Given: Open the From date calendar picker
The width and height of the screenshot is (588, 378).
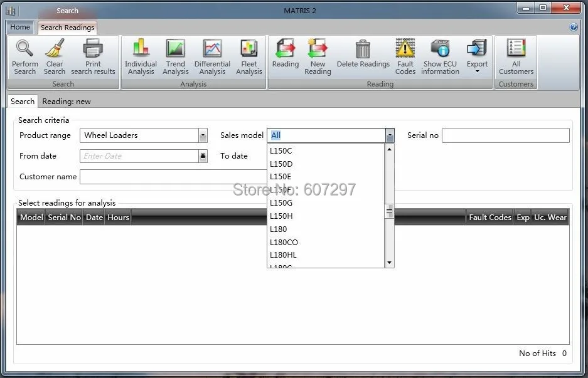Looking at the screenshot, I should [203, 156].
